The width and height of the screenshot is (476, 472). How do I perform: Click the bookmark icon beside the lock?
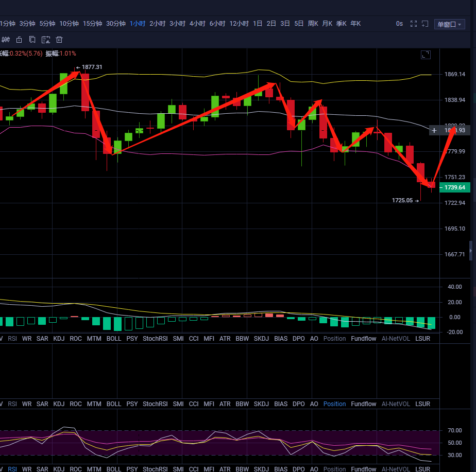point(32,40)
